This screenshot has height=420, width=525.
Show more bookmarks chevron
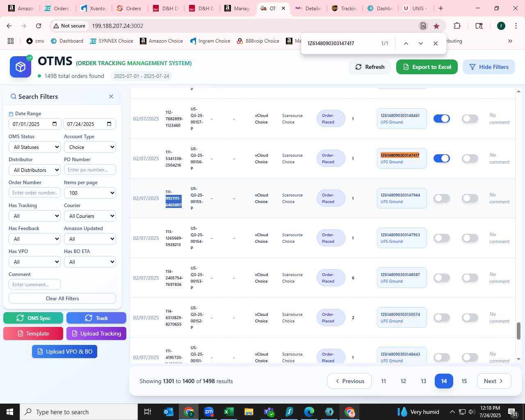coord(510,41)
